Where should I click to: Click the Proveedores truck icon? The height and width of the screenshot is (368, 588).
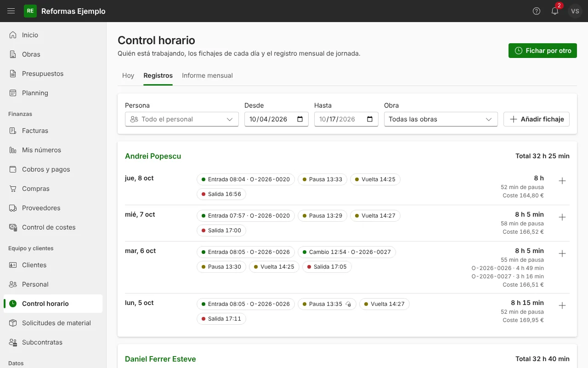click(x=13, y=208)
